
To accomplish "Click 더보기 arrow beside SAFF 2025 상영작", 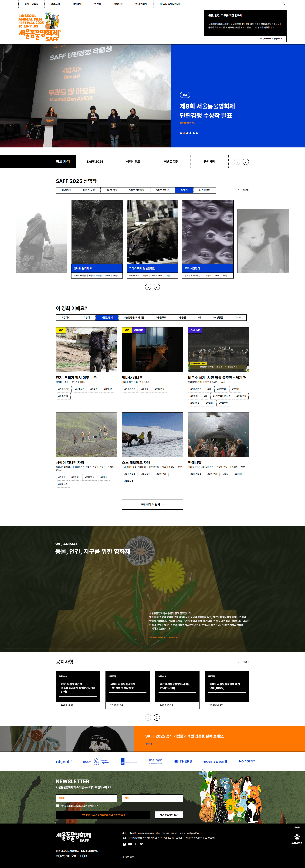I will coord(236,190).
